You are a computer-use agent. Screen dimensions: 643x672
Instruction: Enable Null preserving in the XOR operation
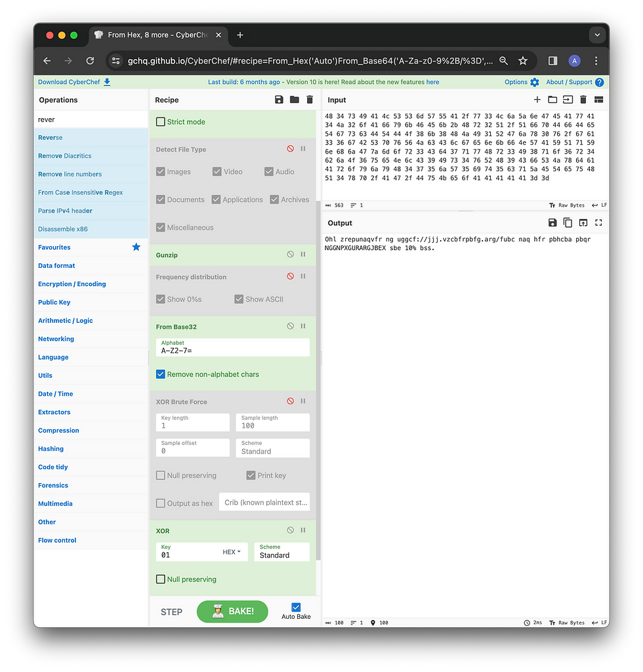point(161,579)
